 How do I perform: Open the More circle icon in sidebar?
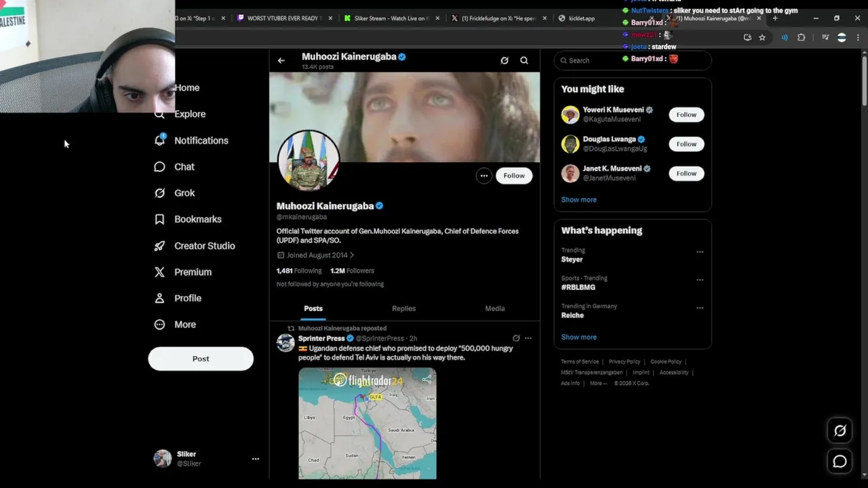point(159,325)
